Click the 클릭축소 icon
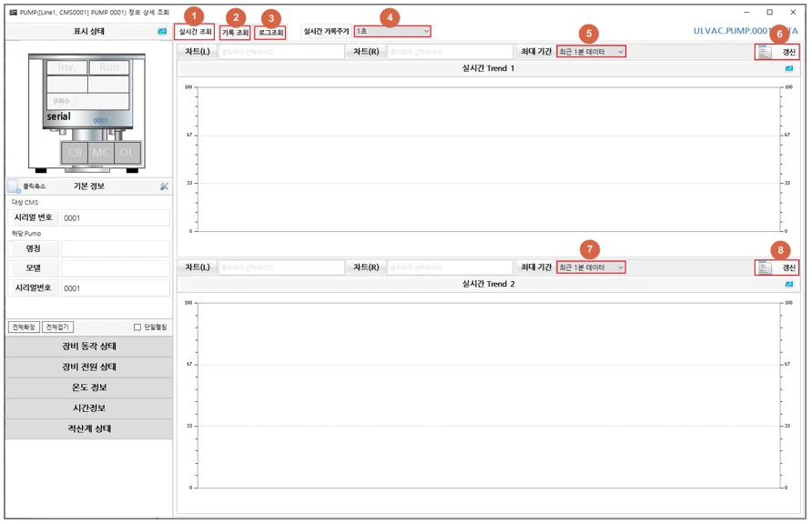Image resolution: width=812 pixels, height=524 pixels. (14, 186)
